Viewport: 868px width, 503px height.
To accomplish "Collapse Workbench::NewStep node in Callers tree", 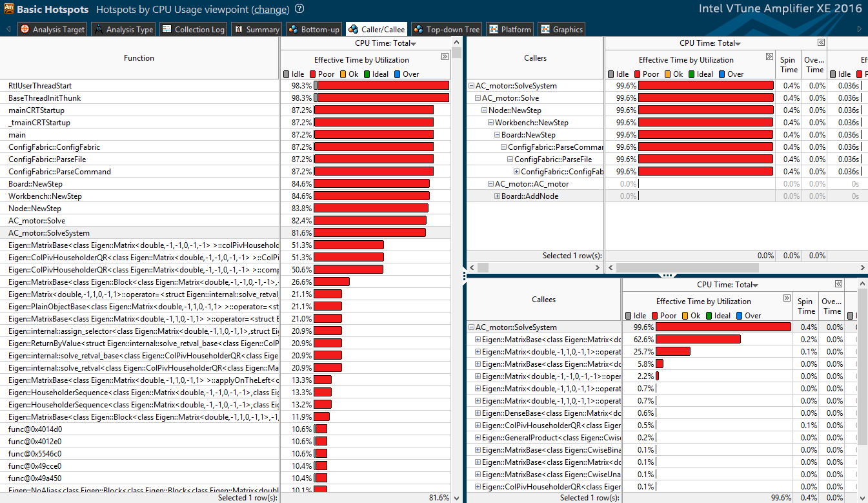I will pos(490,123).
